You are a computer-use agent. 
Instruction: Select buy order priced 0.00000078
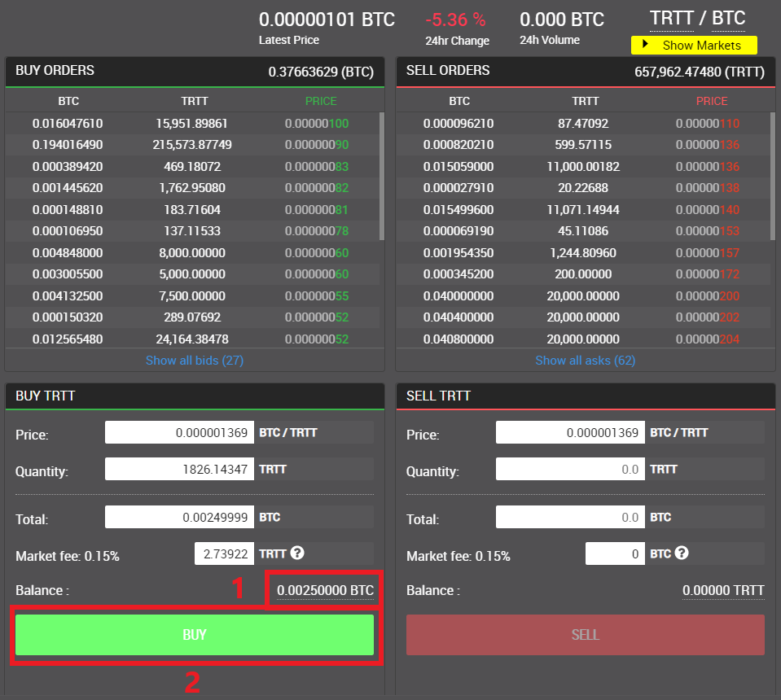(x=192, y=231)
